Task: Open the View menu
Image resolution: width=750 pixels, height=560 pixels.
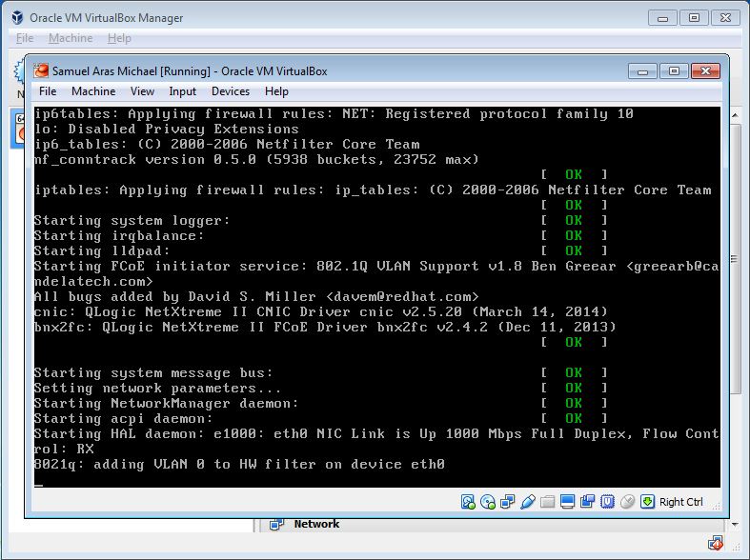Action: 142,91
